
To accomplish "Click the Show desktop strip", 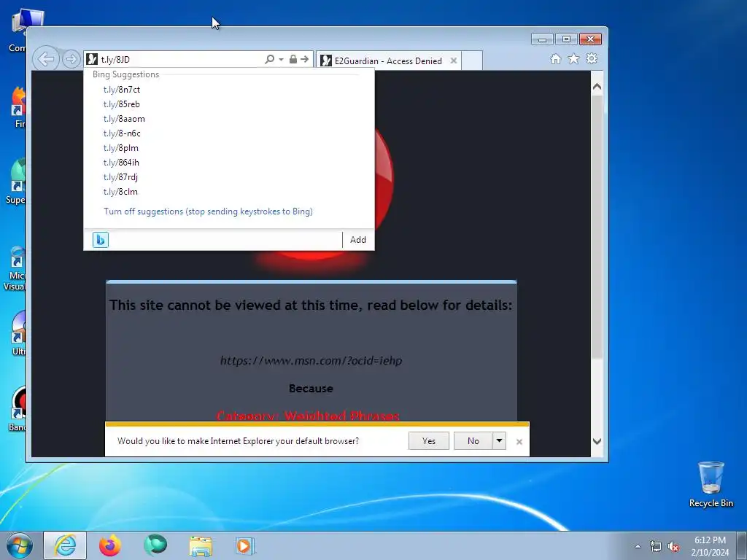I will point(742,545).
